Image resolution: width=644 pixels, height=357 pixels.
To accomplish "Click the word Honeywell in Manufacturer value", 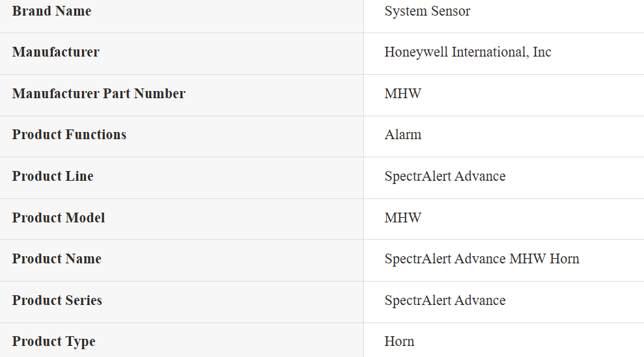I will point(416,53).
